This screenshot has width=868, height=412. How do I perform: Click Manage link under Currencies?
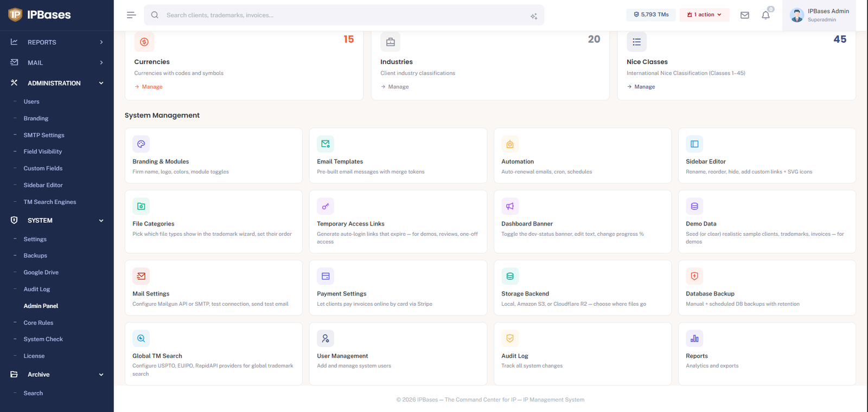[149, 87]
